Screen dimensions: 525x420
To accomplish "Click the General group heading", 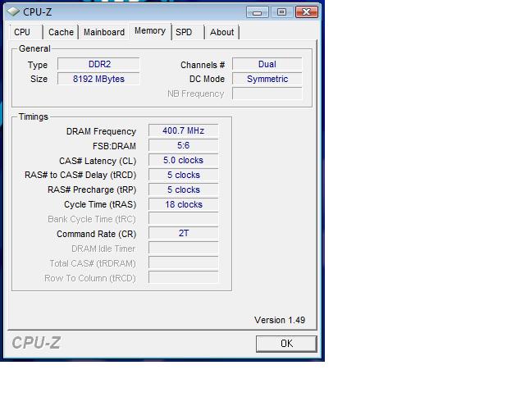I will (34, 48).
